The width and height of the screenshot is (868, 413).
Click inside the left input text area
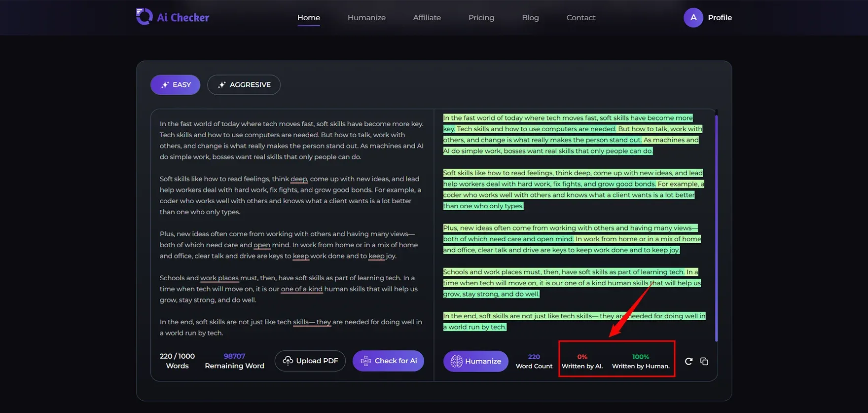(x=292, y=228)
